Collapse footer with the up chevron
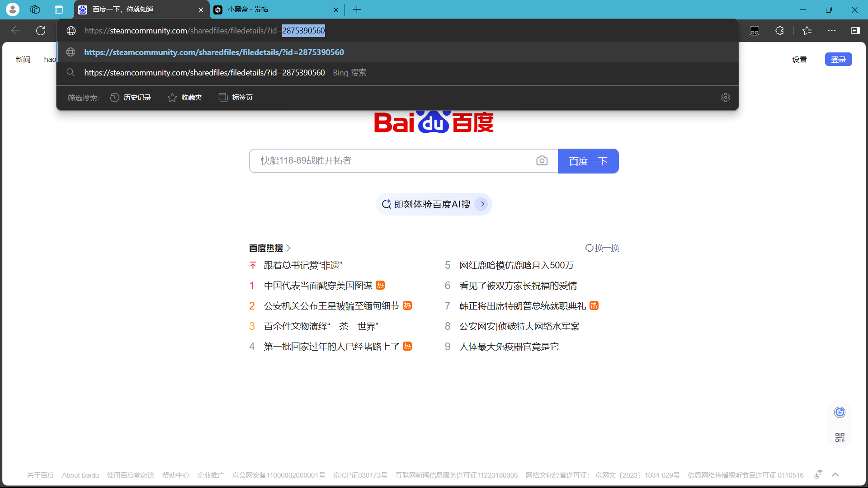Screen dimensions: 868x488 tap(835, 474)
